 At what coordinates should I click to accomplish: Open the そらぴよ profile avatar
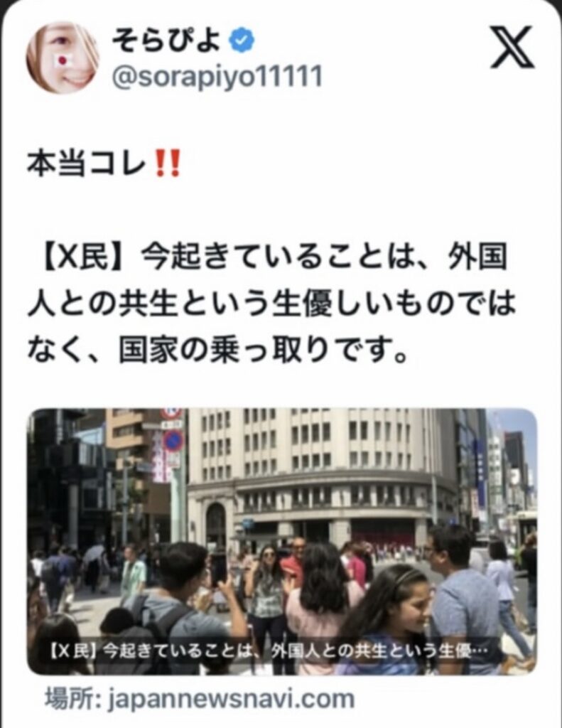coord(63,58)
